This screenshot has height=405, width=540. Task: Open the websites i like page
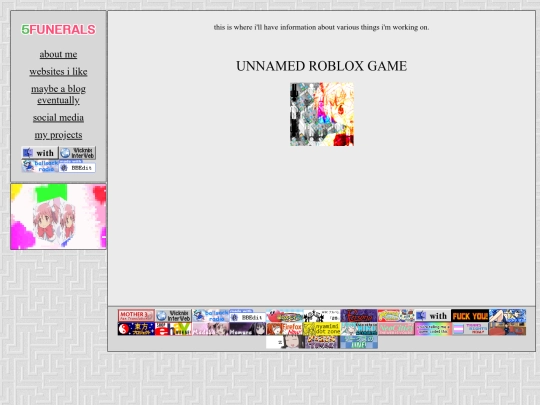pos(58,72)
